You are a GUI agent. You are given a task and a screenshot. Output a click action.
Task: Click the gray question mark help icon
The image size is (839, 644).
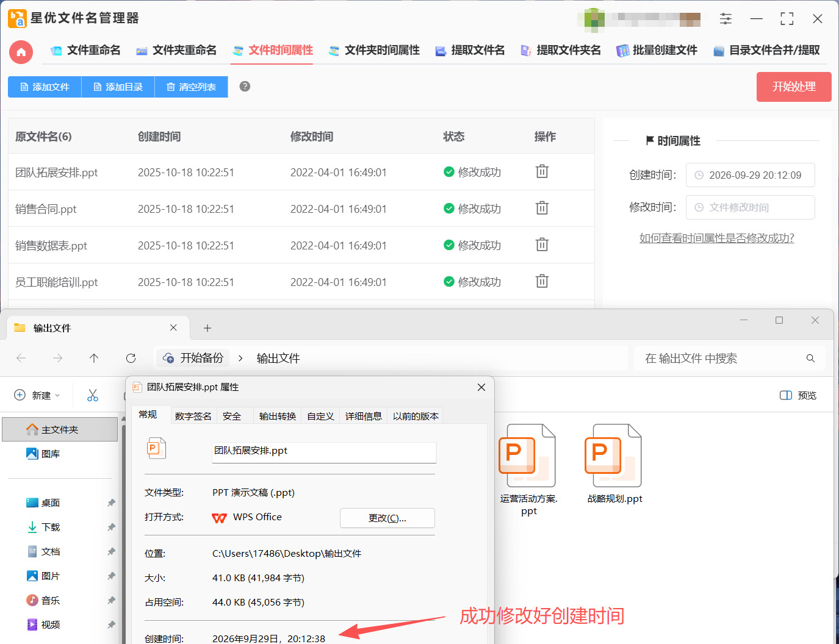coord(245,87)
